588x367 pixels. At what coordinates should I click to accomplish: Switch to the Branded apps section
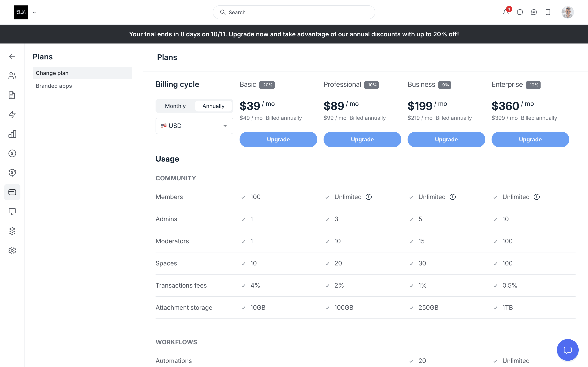[54, 86]
